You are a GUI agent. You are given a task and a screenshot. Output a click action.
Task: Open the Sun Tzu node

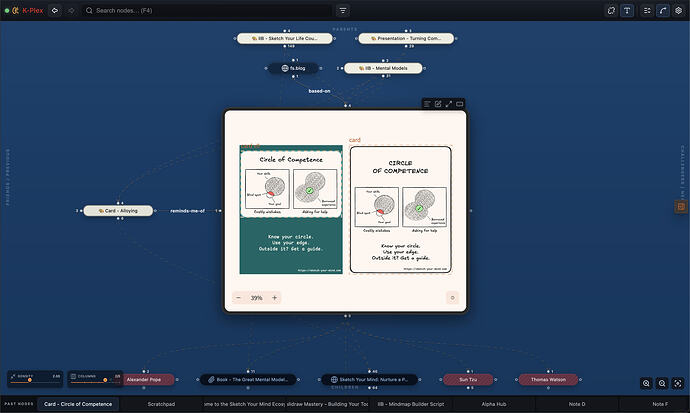(x=468, y=379)
